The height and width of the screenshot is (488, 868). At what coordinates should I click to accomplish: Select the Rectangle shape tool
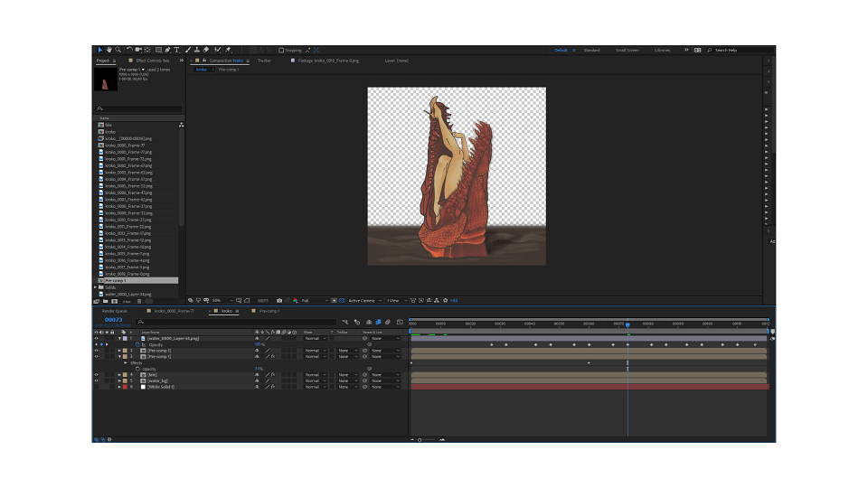coord(158,50)
